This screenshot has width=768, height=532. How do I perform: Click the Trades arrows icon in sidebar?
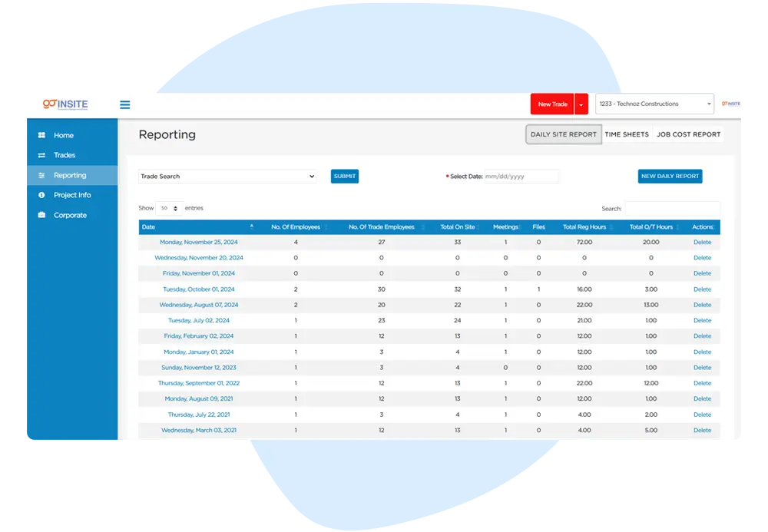pos(41,156)
